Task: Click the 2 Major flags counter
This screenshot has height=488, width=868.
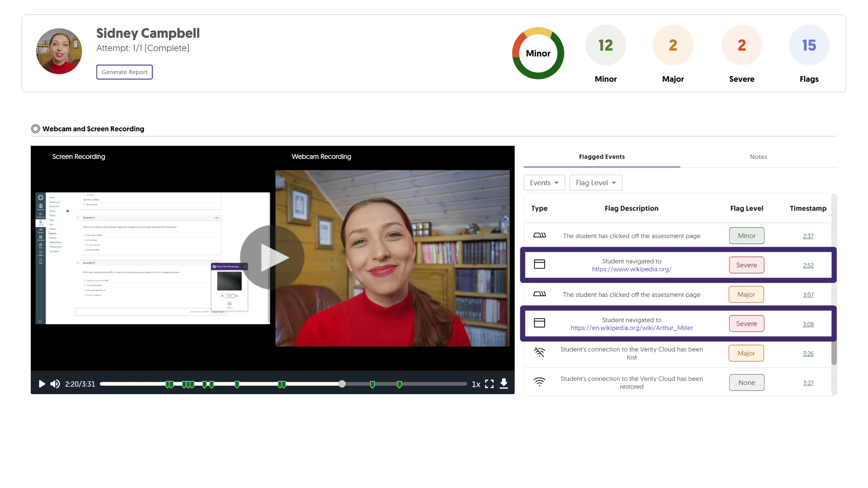Action: 673,45
